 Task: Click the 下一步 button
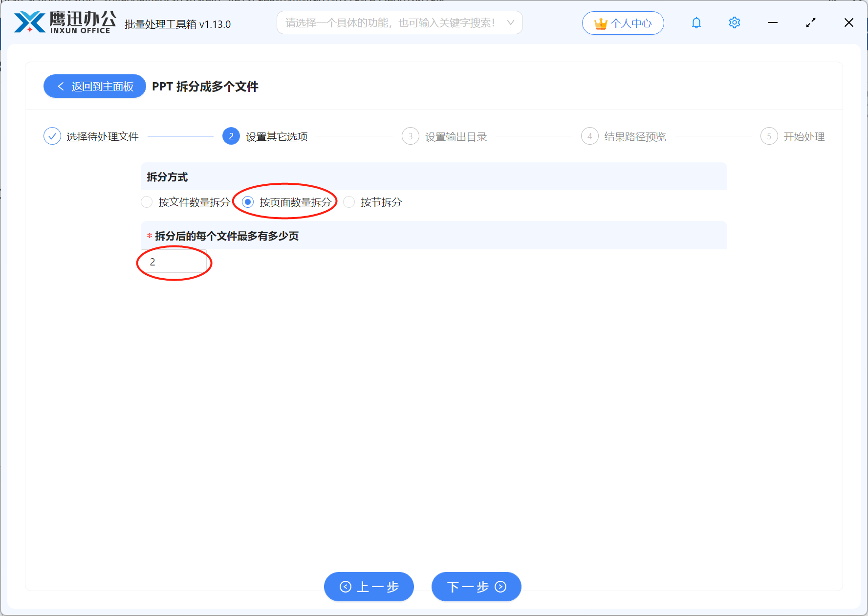(476, 587)
